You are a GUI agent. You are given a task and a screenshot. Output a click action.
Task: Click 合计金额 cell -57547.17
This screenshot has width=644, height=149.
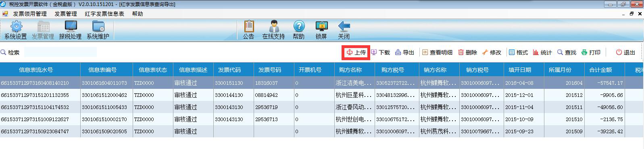pyautogui.click(x=605, y=83)
